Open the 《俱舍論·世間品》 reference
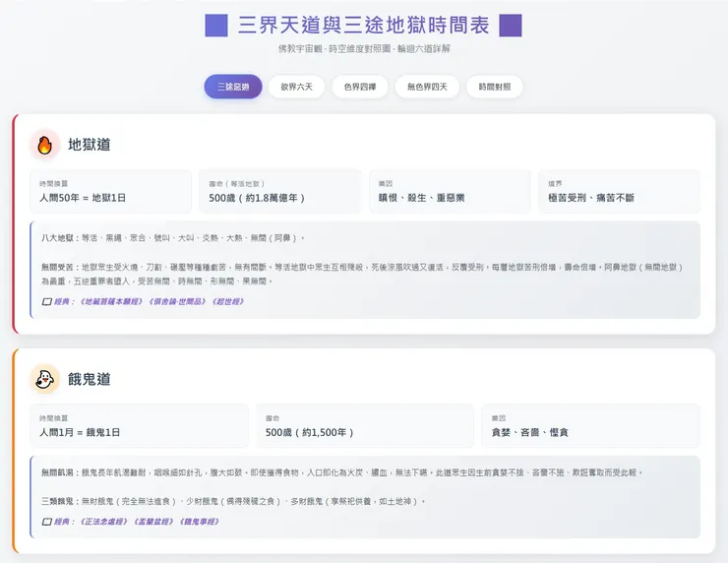728x563 pixels. [x=177, y=301]
